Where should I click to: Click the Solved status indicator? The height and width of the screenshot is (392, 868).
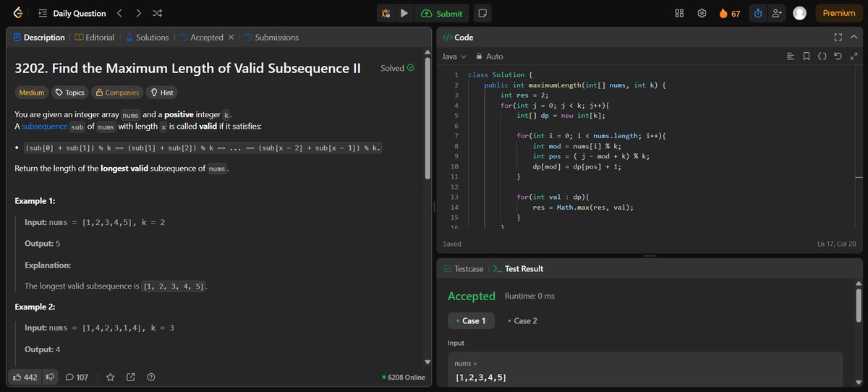point(397,68)
